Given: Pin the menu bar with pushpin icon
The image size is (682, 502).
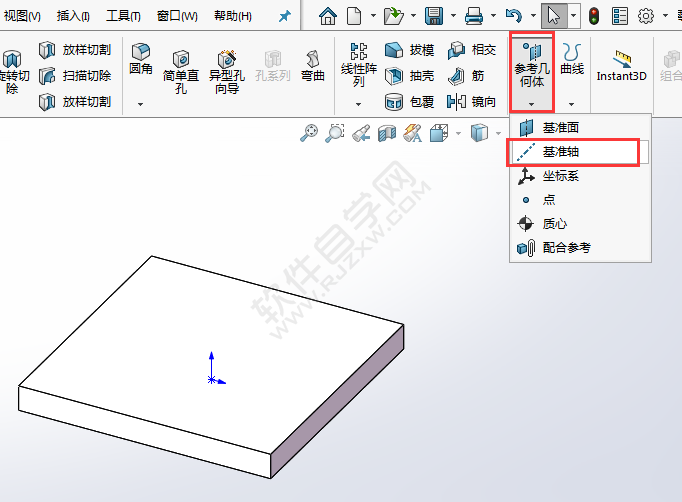Looking at the screenshot, I should click(x=284, y=17).
